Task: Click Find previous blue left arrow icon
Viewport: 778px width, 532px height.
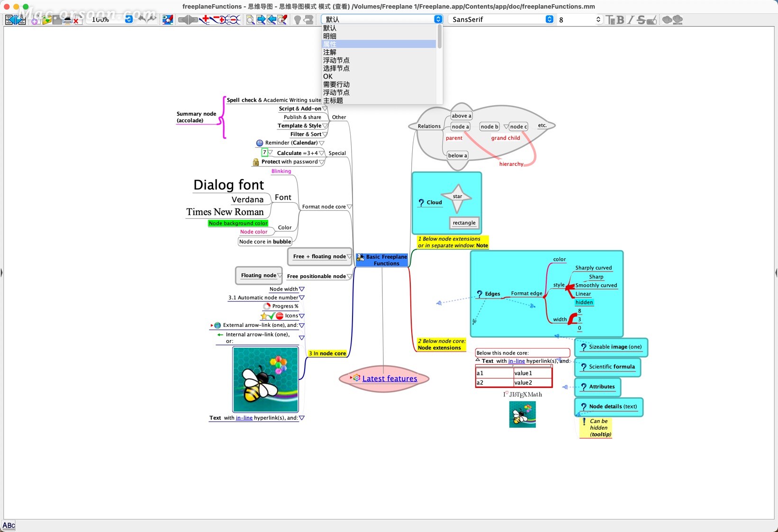Action: (271, 19)
